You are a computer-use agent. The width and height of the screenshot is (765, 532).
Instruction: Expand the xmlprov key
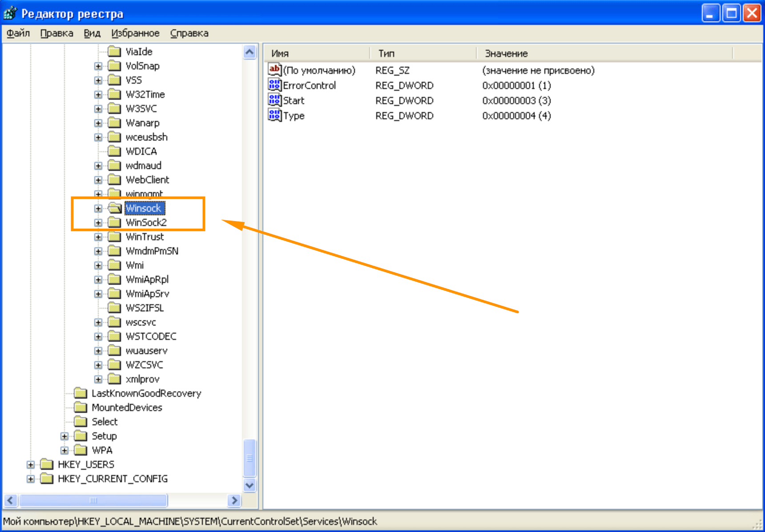point(98,379)
